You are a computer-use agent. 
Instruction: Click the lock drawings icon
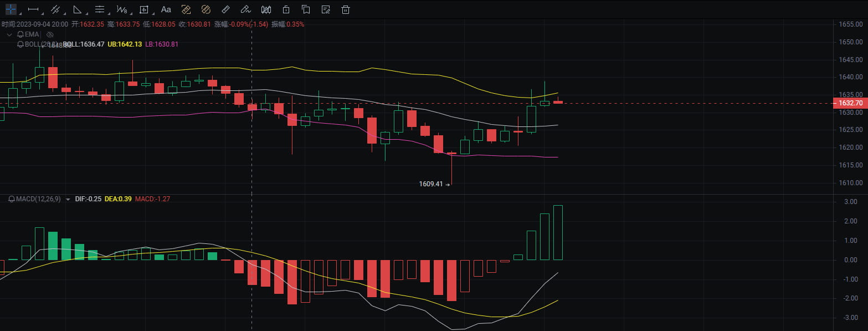click(286, 9)
